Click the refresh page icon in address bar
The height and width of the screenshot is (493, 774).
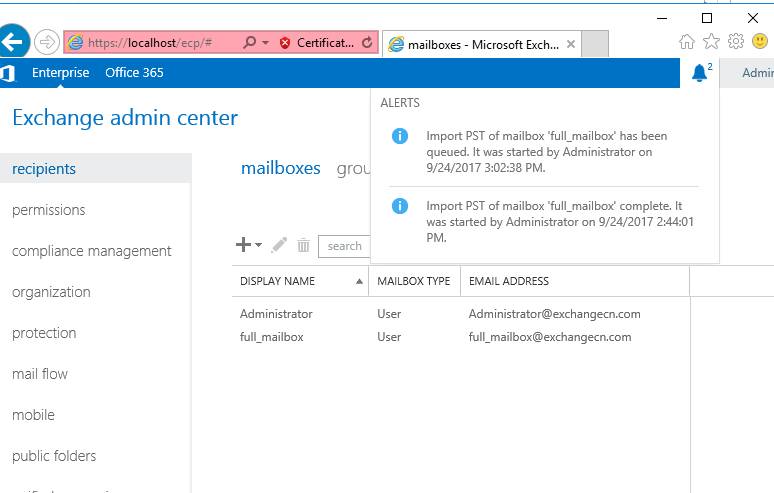tap(367, 43)
